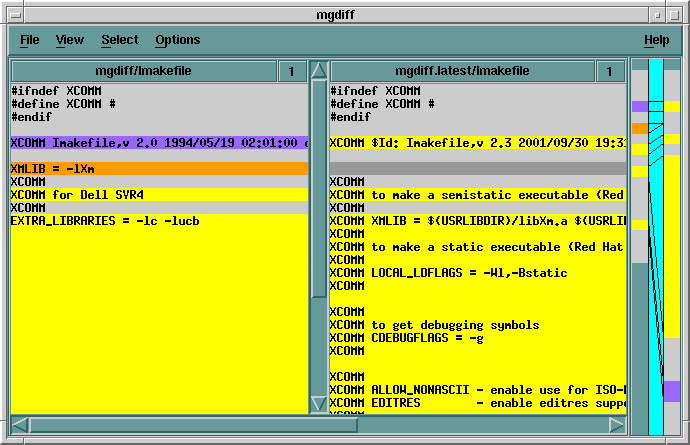This screenshot has height=445, width=690.
Task: Select the LOCAL_LDFLAGS = -Wl,-Bstatic line
Action: [x=478, y=272]
